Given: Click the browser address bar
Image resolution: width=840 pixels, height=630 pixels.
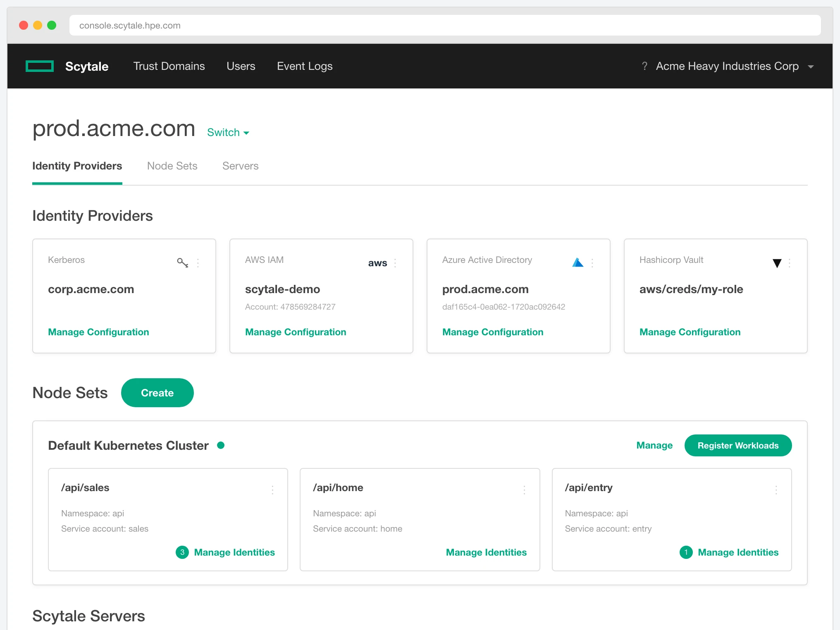Looking at the screenshot, I should (x=445, y=25).
